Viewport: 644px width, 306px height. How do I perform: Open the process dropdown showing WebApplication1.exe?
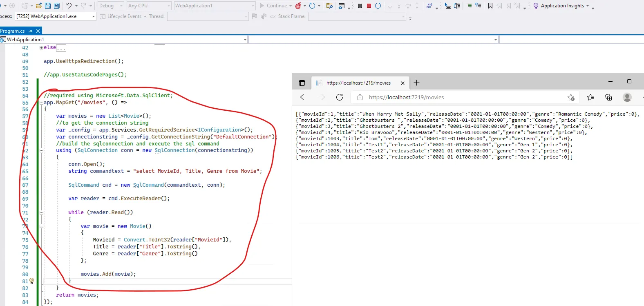coord(56,16)
